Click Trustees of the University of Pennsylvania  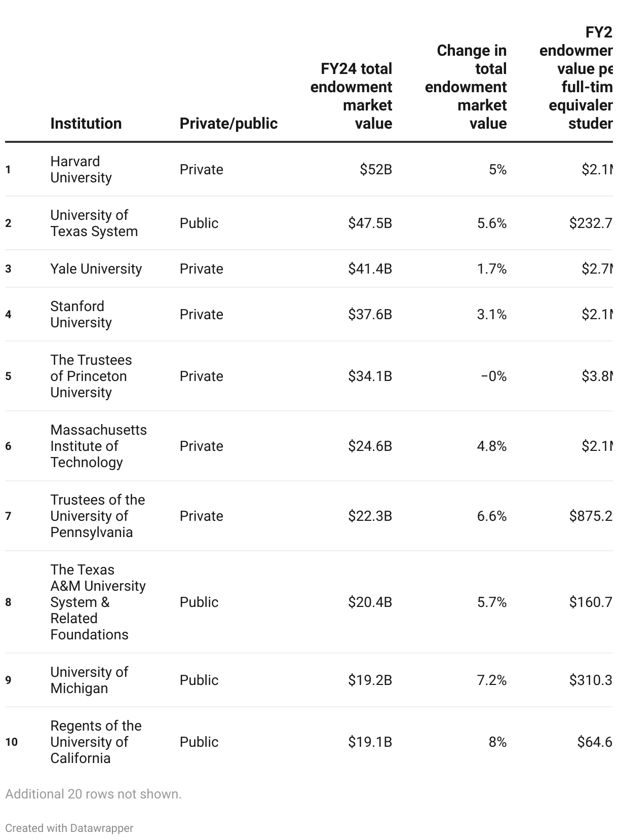point(97,516)
